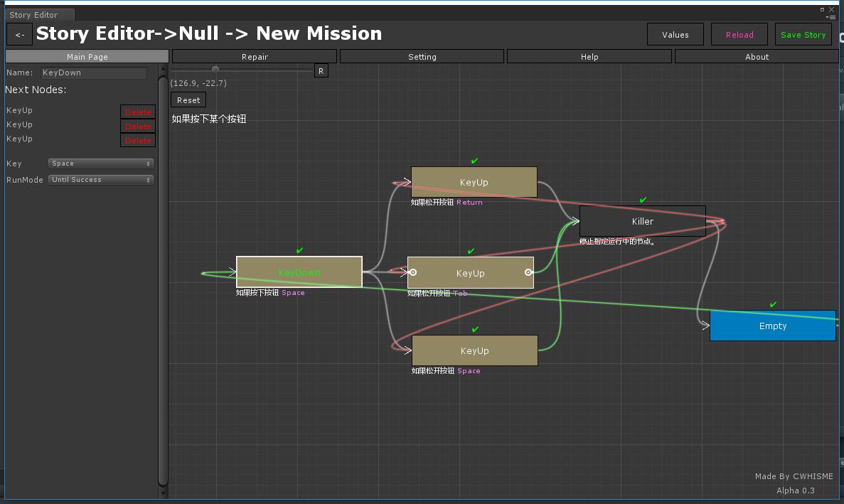Viewport: 844px width, 504px height.
Task: Open the Key dropdown set to Space
Action: [101, 163]
